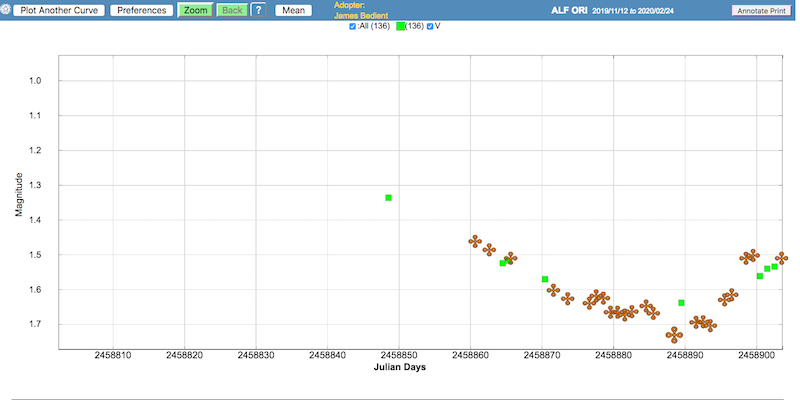The height and width of the screenshot is (400, 800).
Task: Click the green legend color swatch
Action: point(400,26)
